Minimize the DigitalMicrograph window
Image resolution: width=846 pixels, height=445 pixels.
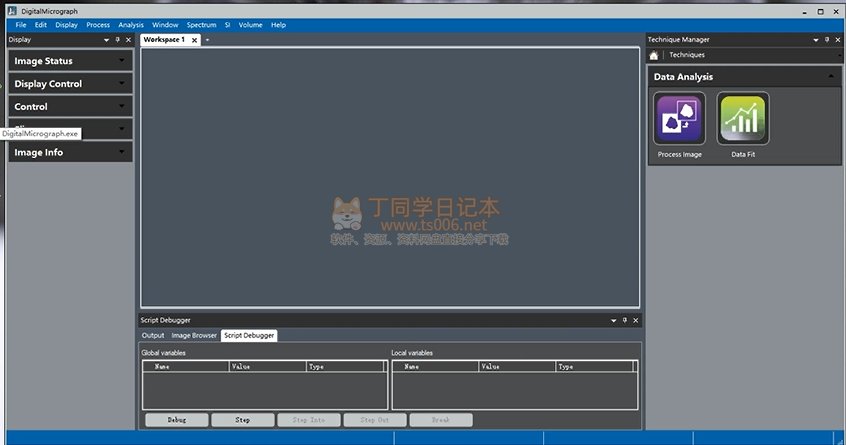pos(804,12)
